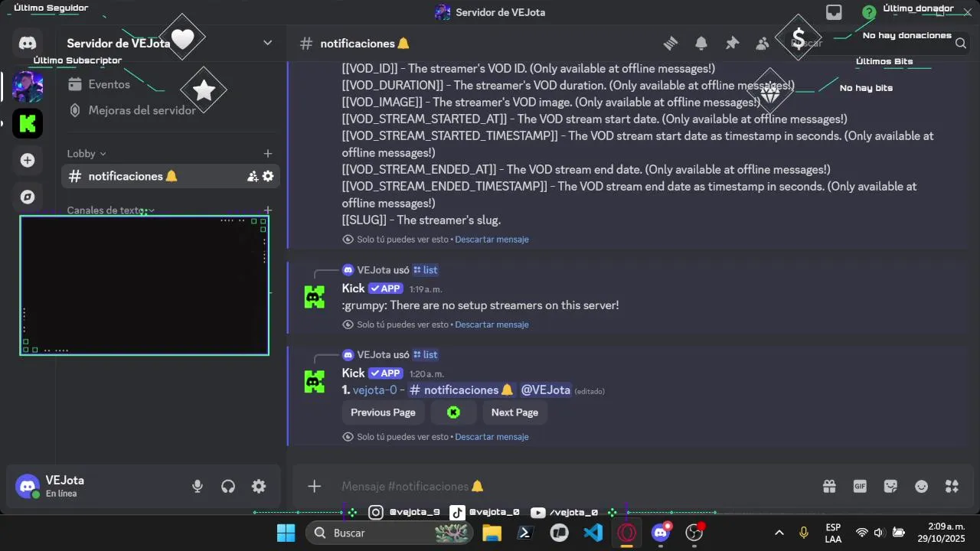980x551 pixels.
Task: Click the Previous Page button
Action: pyautogui.click(x=383, y=412)
